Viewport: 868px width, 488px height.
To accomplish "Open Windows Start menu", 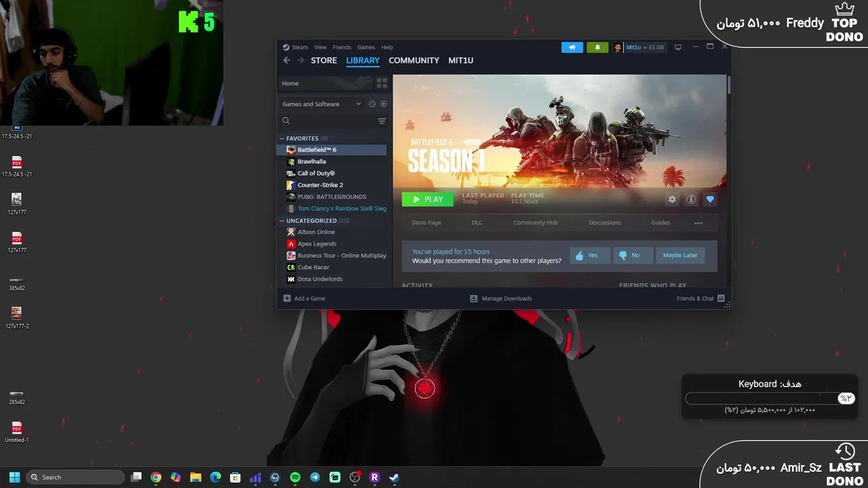I will pyautogui.click(x=14, y=477).
